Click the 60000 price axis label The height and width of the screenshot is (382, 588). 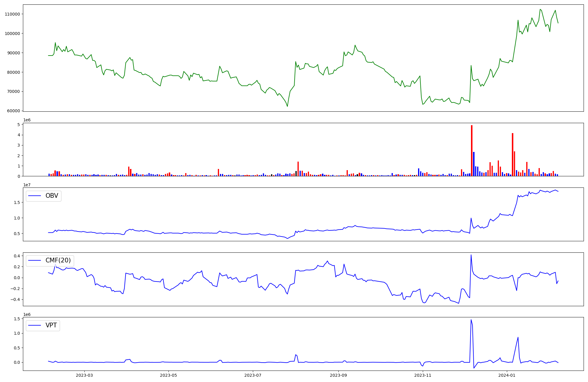tap(13, 111)
